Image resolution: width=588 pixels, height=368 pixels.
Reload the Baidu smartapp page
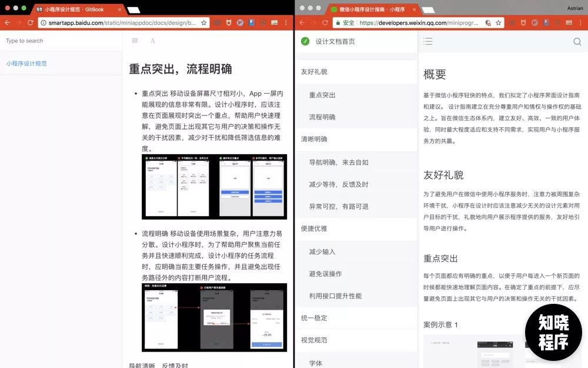click(x=30, y=22)
